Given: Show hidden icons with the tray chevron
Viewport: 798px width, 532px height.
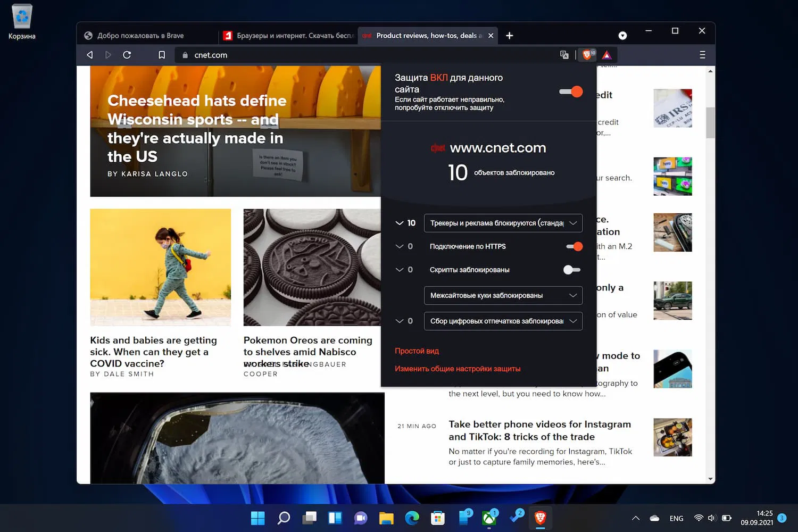Looking at the screenshot, I should [636, 518].
